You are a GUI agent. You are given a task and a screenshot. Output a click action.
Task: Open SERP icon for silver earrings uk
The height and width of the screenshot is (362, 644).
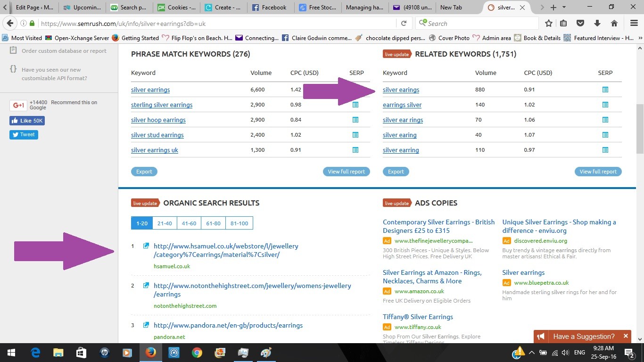point(355,150)
